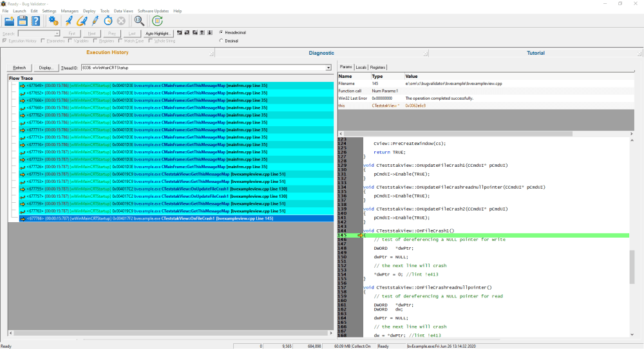Click the down arrow navigation icon
Image resolution: width=644 pixels, height=349 pixels.
(x=210, y=32)
